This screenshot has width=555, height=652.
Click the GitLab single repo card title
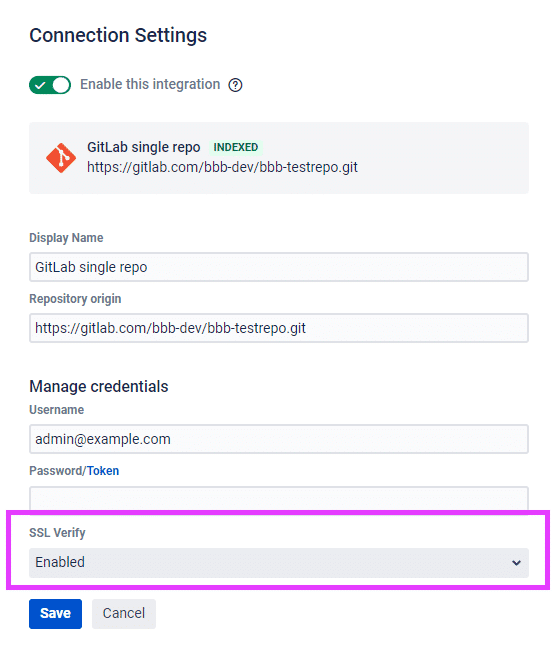click(143, 147)
